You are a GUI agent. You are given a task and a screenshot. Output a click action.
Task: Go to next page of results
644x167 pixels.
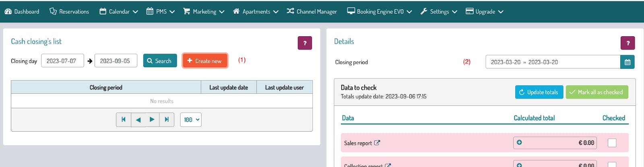click(x=152, y=120)
